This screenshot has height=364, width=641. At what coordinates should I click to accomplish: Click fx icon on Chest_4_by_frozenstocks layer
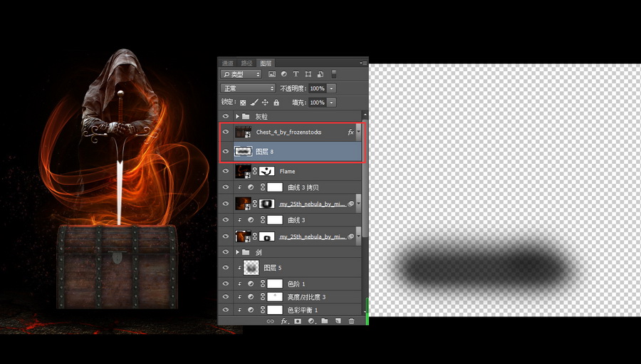(350, 132)
